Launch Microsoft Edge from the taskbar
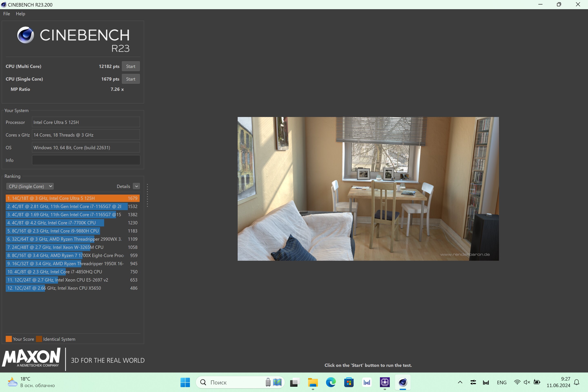This screenshot has height=392, width=588. coord(331,382)
